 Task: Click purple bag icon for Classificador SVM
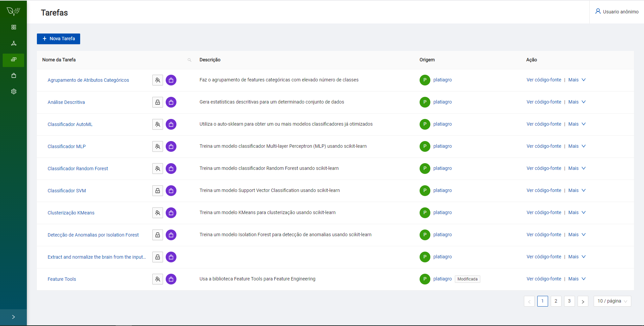(x=171, y=191)
